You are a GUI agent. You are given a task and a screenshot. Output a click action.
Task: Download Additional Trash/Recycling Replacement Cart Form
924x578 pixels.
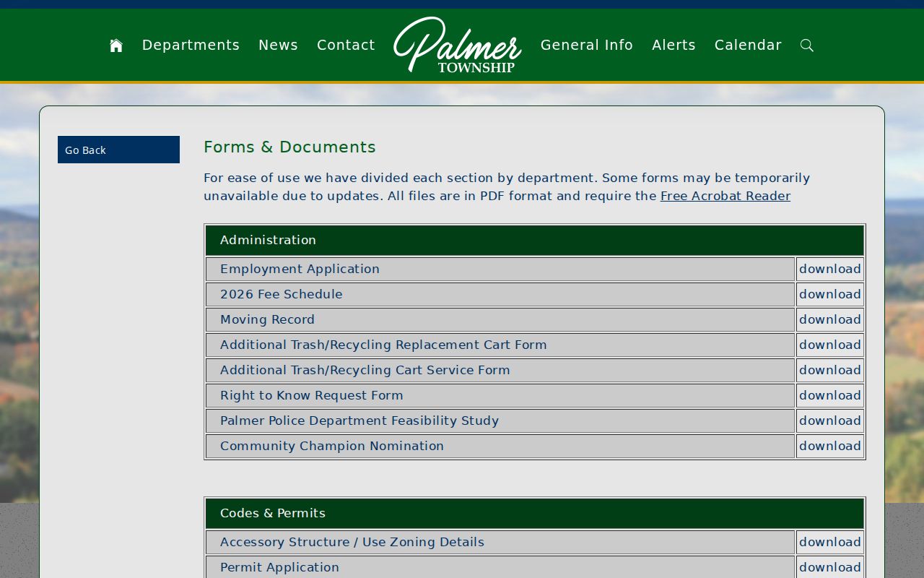pos(830,345)
